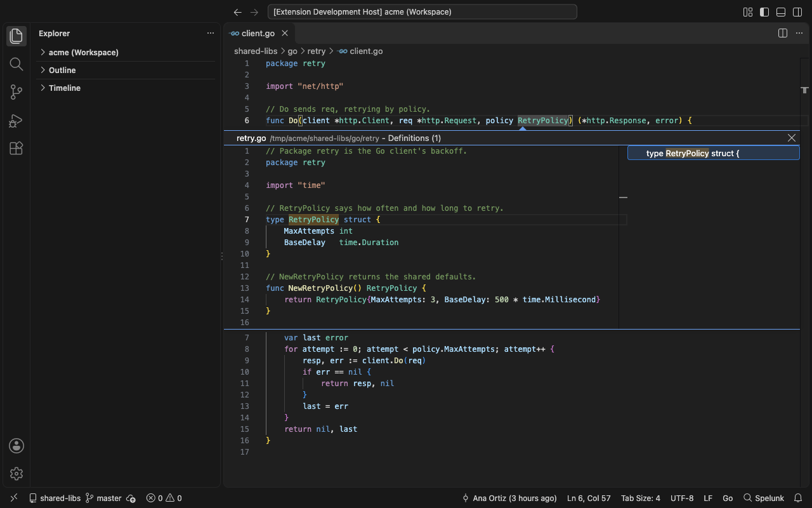Toggle the primary side bar

click(764, 12)
